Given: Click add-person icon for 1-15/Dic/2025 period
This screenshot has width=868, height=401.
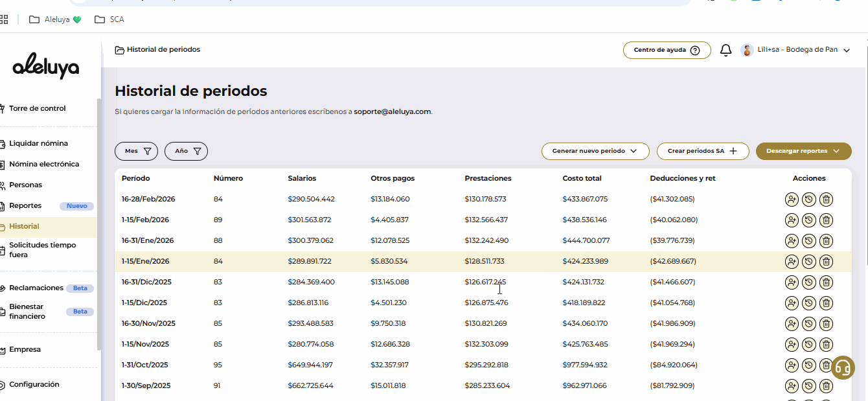Looking at the screenshot, I should [x=791, y=303].
